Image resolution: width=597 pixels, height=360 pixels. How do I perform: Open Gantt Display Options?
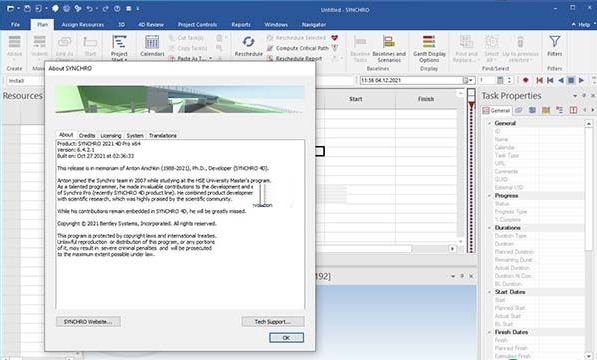[x=429, y=49]
